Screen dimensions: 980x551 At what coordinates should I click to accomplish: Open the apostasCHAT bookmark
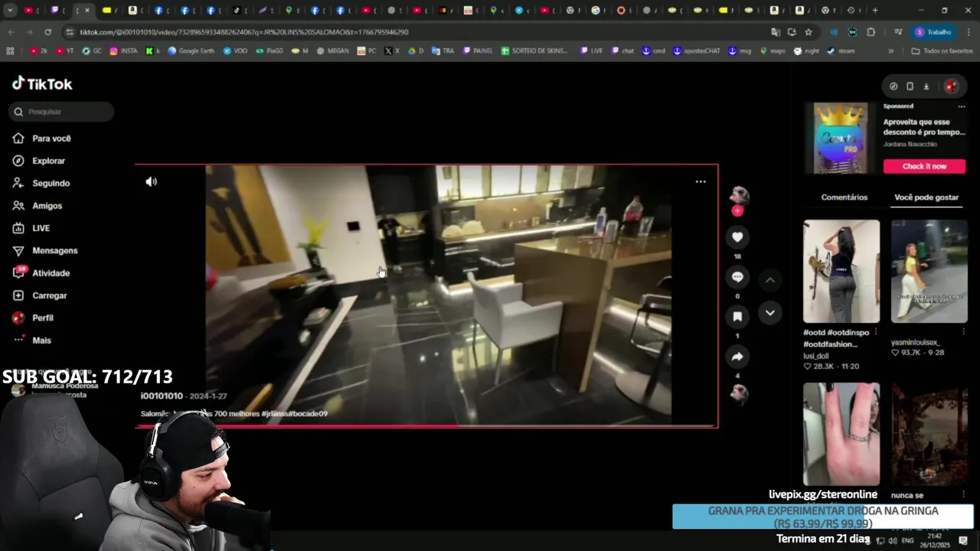pyautogui.click(x=697, y=51)
